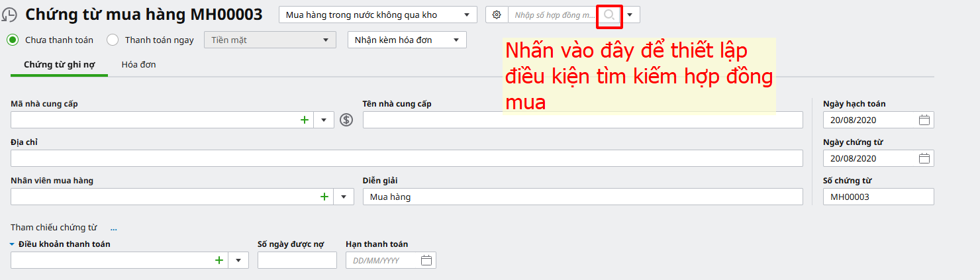Open calendar for Hạn thanh toán
This screenshot has width=980, height=280.
[x=426, y=260]
